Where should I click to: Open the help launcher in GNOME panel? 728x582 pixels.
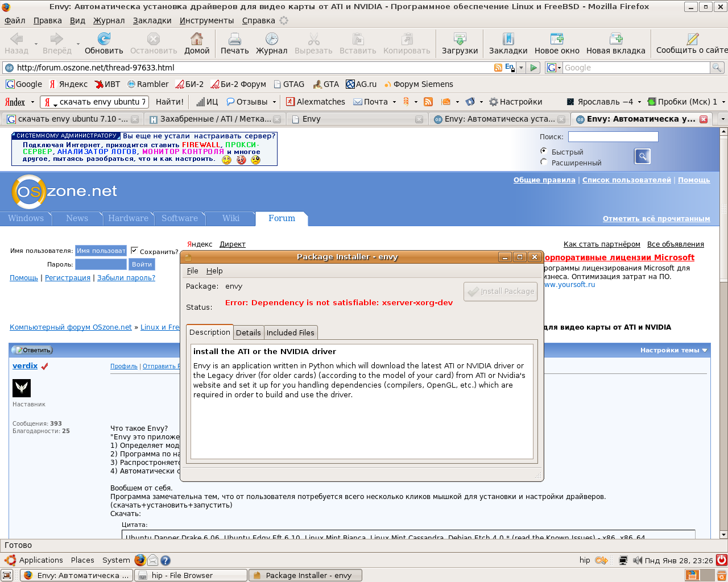(x=166, y=560)
